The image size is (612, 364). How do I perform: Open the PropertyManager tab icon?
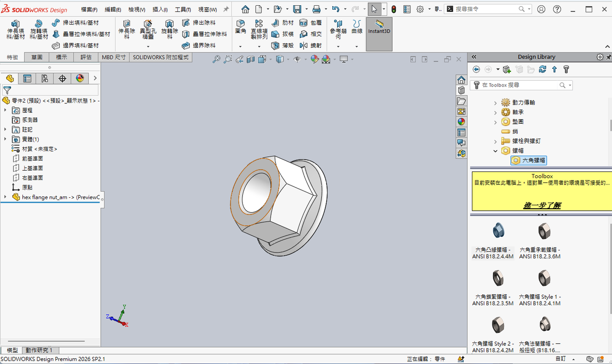[x=27, y=78]
